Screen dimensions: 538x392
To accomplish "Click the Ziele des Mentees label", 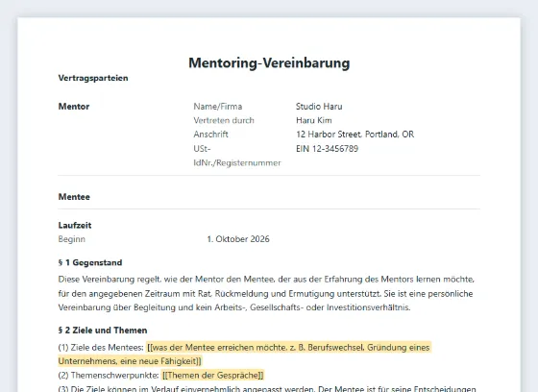I will [101, 348].
